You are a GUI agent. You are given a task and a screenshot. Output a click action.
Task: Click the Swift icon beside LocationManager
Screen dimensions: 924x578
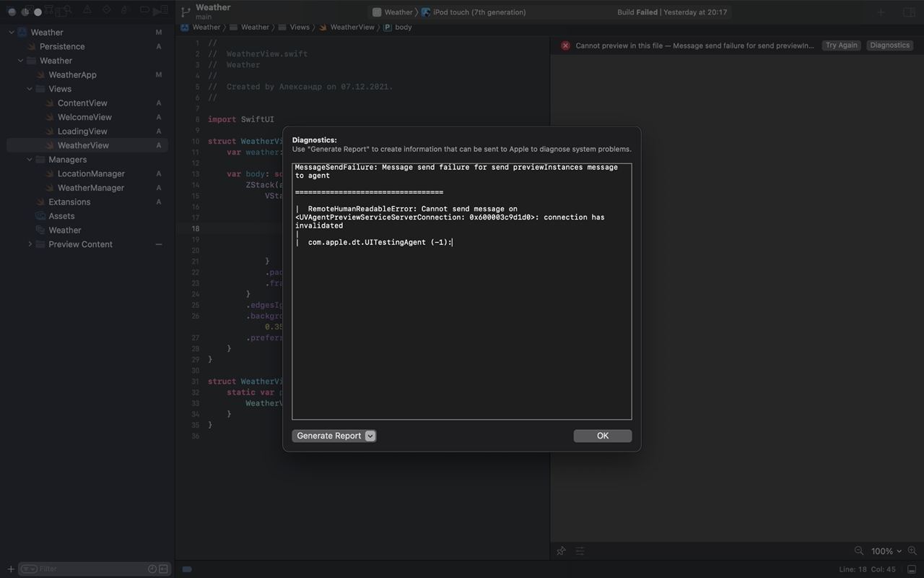49,173
